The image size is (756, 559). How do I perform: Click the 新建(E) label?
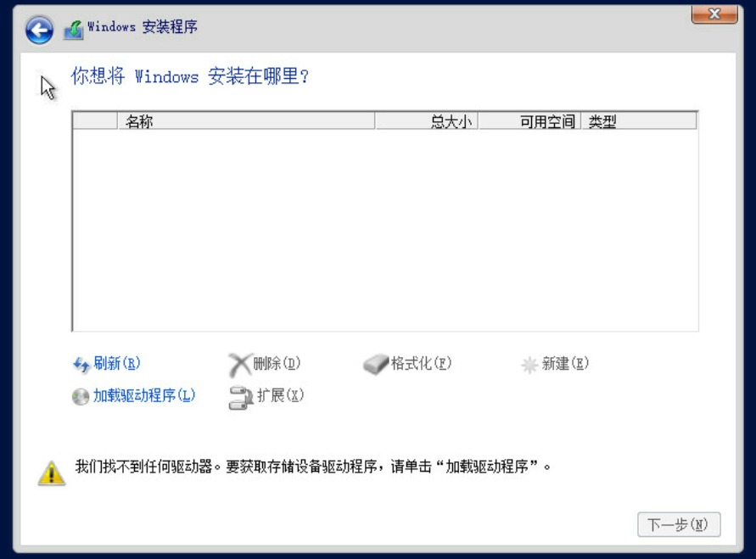(565, 363)
